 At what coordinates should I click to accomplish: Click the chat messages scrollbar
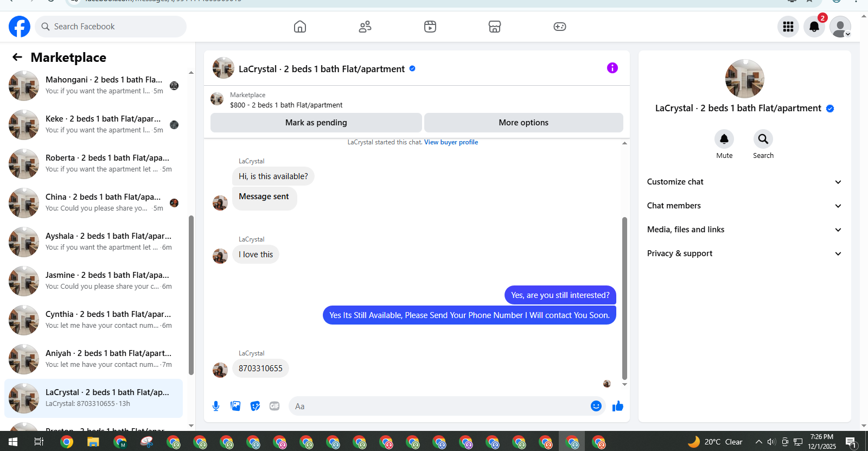tap(624, 298)
